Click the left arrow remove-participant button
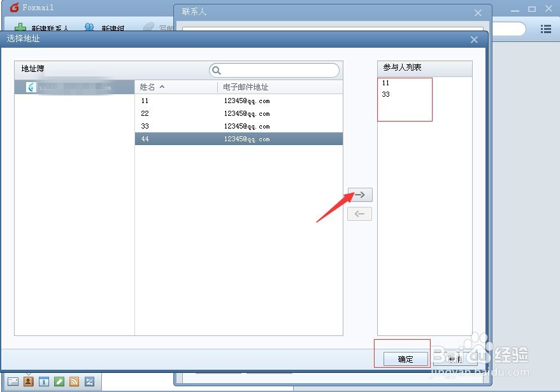This screenshot has width=560, height=392. click(x=360, y=214)
